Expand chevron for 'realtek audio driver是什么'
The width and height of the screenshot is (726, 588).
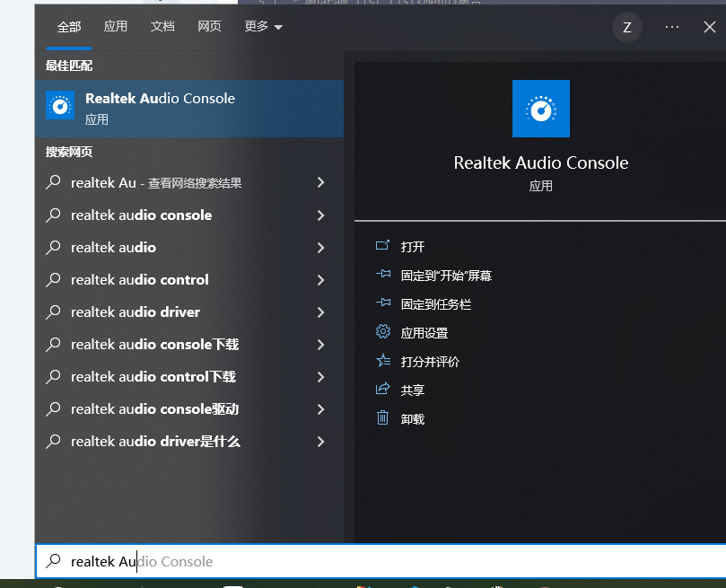[x=321, y=442]
